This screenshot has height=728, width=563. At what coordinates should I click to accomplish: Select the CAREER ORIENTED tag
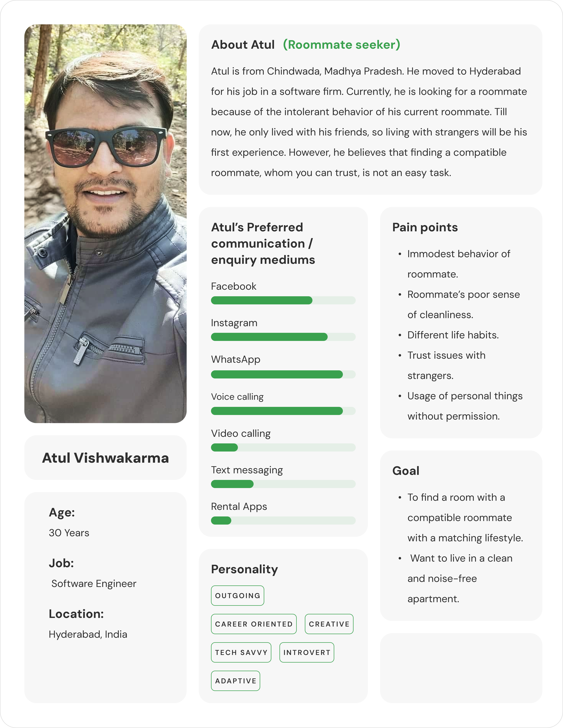[x=254, y=624]
